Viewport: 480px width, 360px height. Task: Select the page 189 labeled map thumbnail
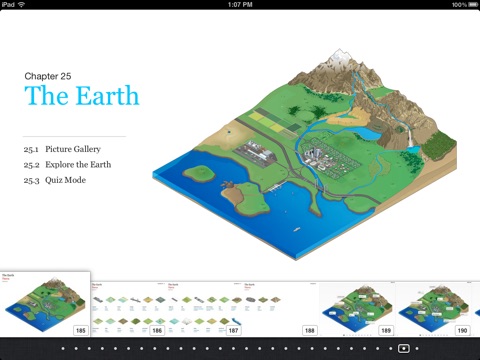[x=357, y=309]
